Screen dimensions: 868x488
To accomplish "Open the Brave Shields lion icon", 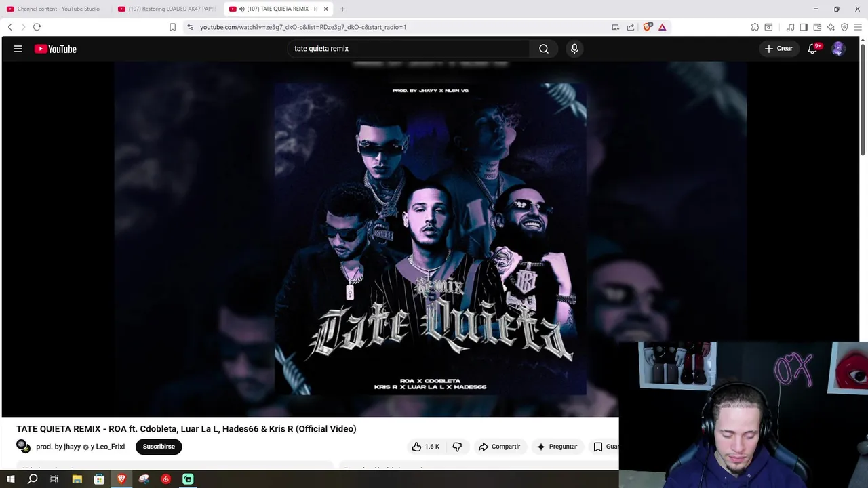I will pos(647,27).
